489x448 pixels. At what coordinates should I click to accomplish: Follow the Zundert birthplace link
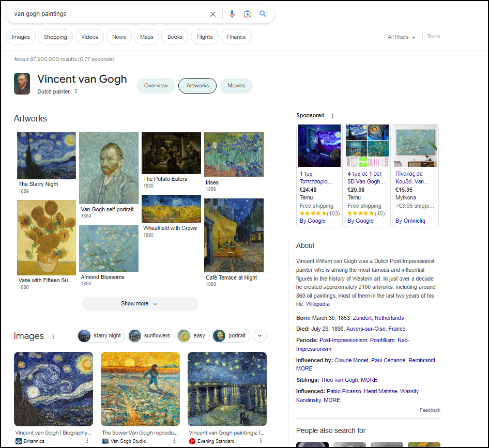(x=362, y=318)
